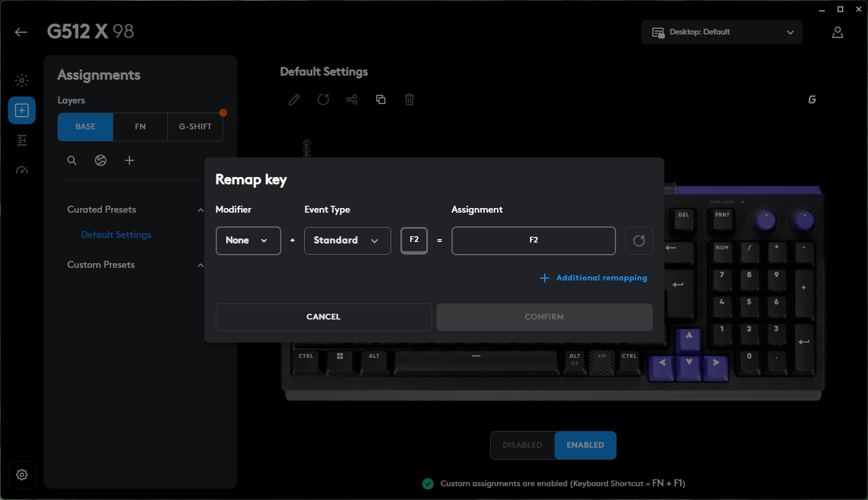Add an Additional remapping

pyautogui.click(x=594, y=278)
